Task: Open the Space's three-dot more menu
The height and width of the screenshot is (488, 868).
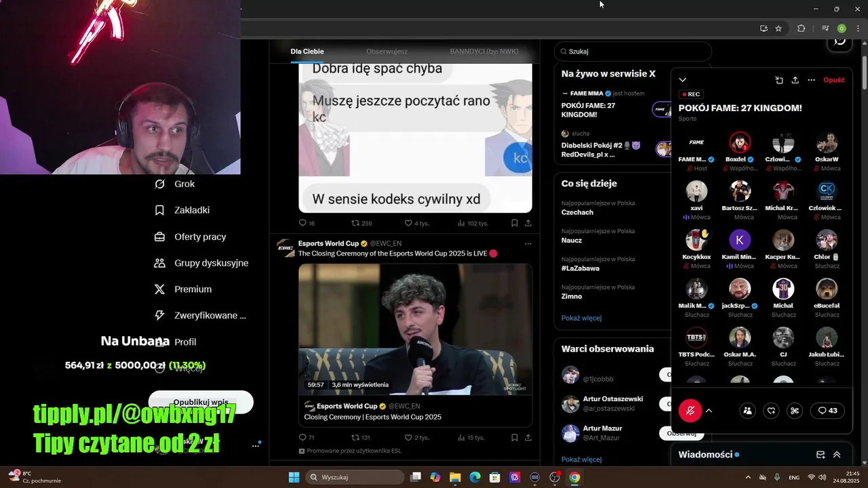Action: (x=811, y=80)
